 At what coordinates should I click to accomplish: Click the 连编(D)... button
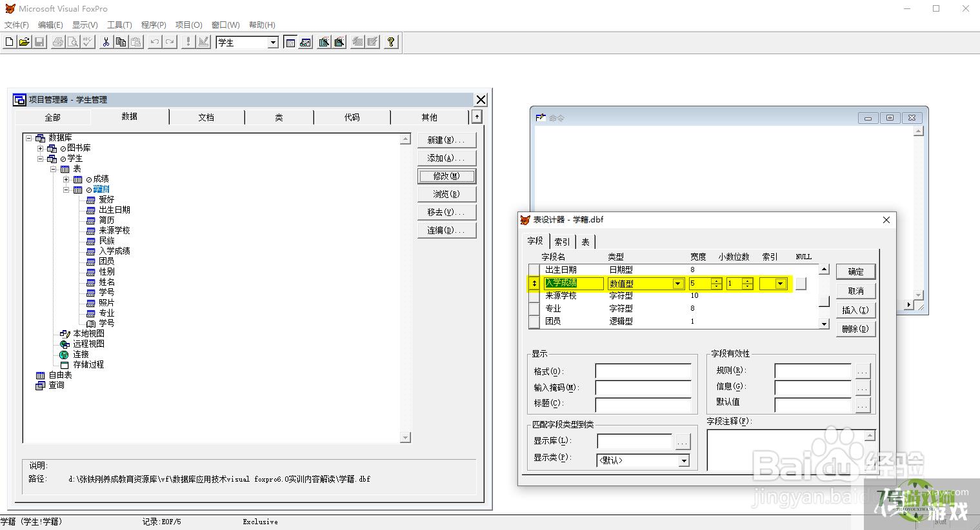tap(446, 230)
